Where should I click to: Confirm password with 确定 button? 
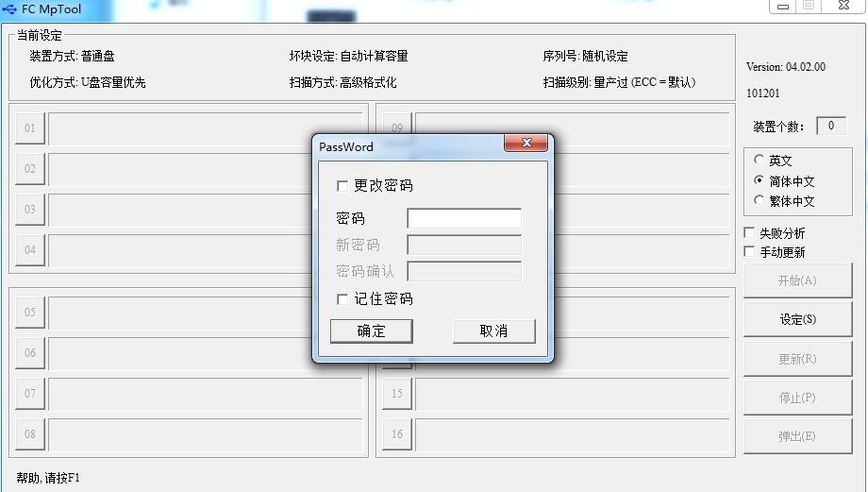(372, 331)
